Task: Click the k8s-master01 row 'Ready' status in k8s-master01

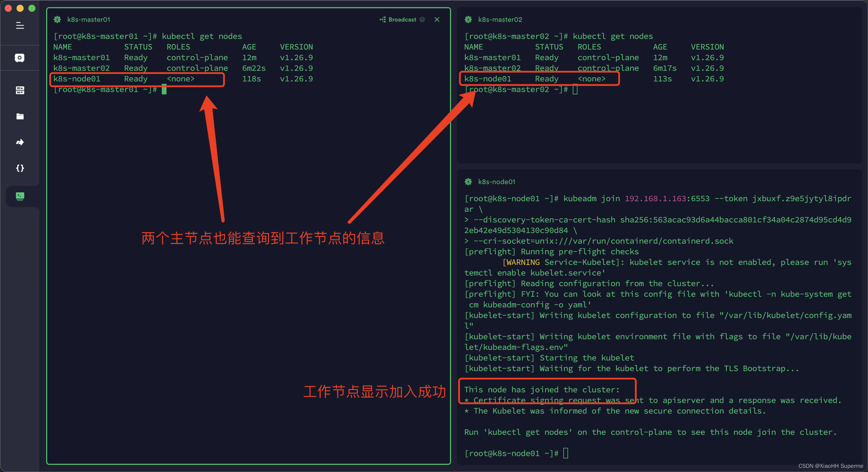Action: [136, 58]
